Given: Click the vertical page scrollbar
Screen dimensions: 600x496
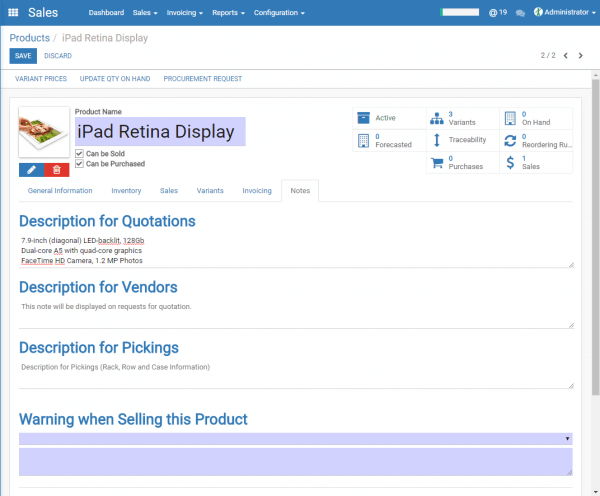Looking at the screenshot, I should (x=595, y=237).
